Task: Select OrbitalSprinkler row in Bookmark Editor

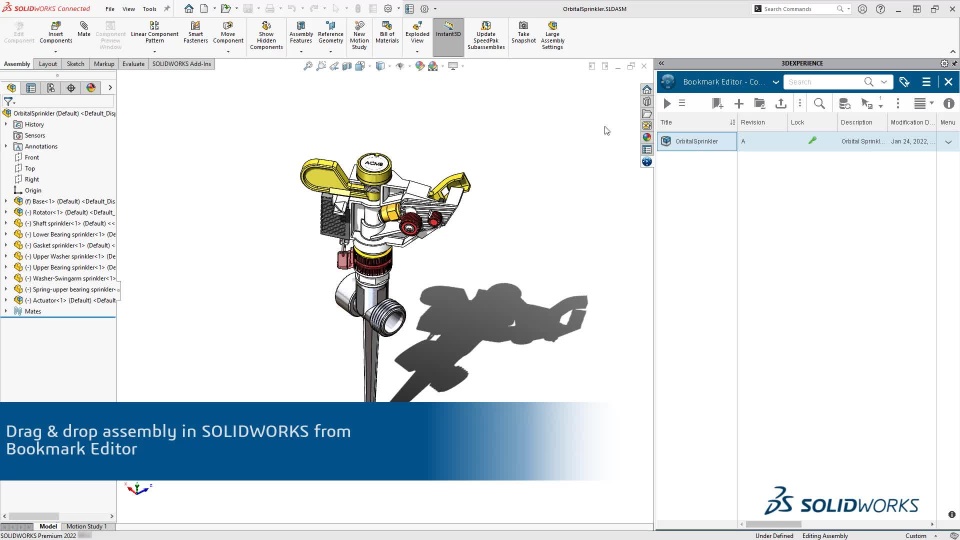Action: (x=808, y=141)
